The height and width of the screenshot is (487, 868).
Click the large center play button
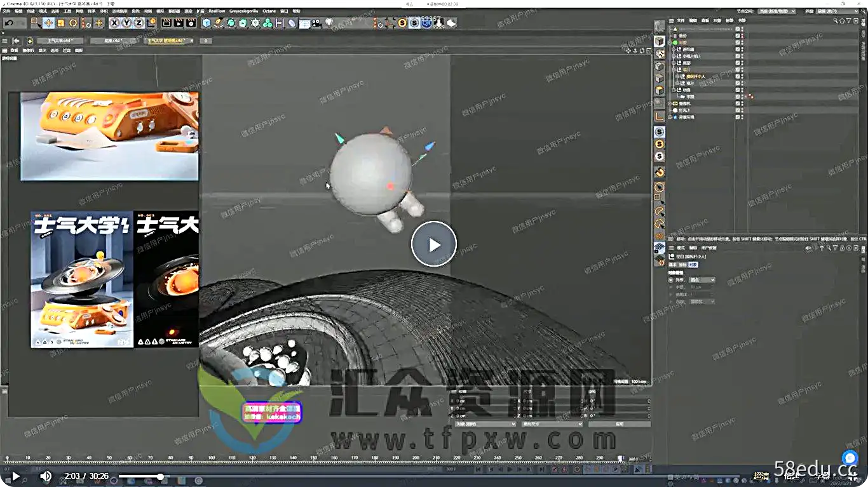pos(434,244)
